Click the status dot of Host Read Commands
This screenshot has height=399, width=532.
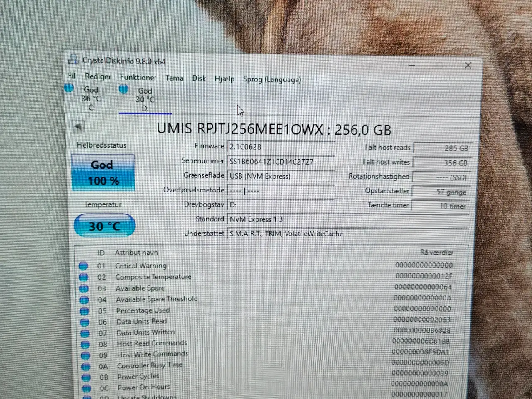tap(85, 344)
